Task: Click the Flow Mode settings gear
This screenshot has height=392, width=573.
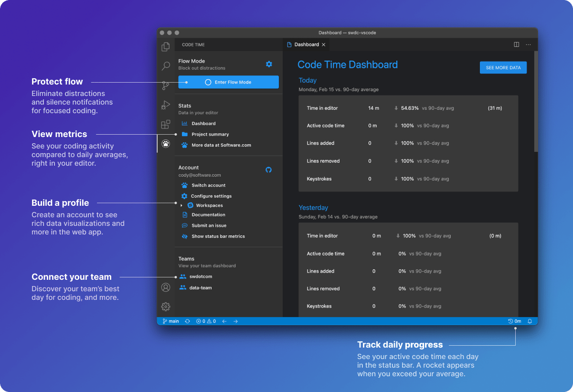Action: (269, 64)
